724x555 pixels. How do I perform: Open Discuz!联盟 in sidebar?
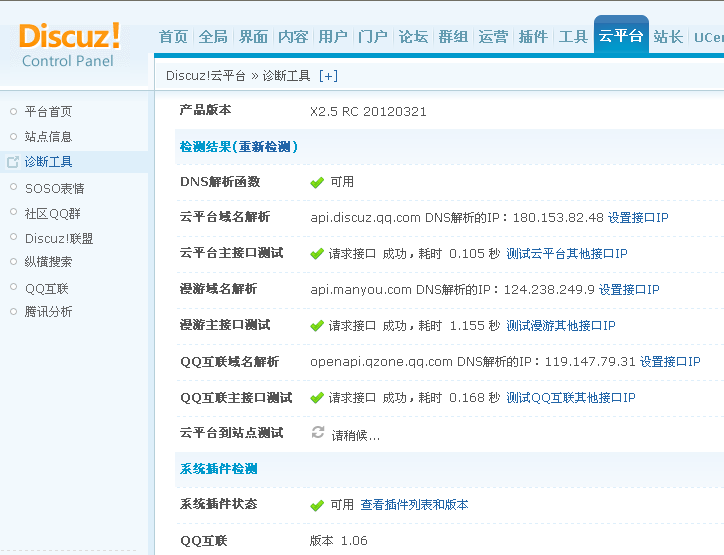59,238
